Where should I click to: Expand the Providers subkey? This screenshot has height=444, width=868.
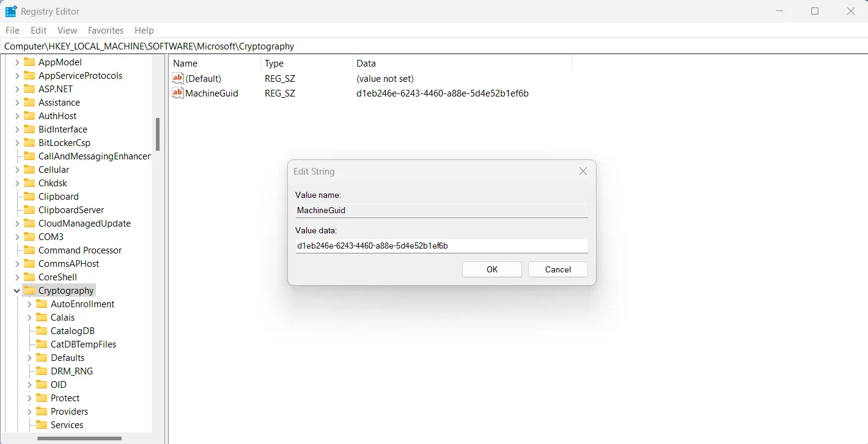click(29, 411)
